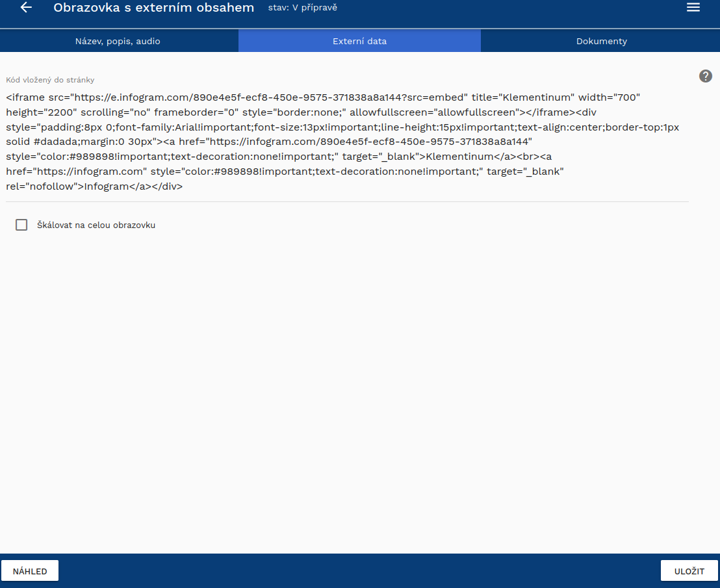Save with the ULOŽIT button
The image size is (720, 588).
pos(689,571)
